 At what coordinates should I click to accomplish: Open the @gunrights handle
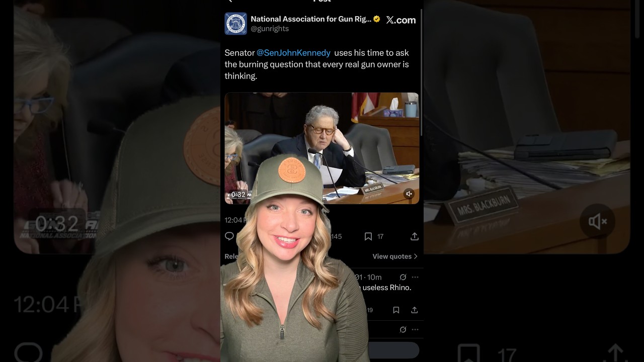[x=270, y=29]
